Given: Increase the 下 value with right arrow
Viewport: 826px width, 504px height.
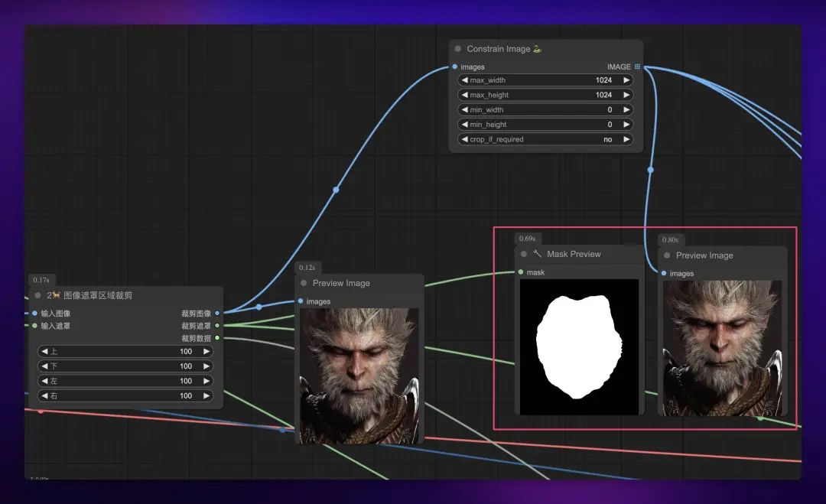Looking at the screenshot, I should click(x=206, y=366).
